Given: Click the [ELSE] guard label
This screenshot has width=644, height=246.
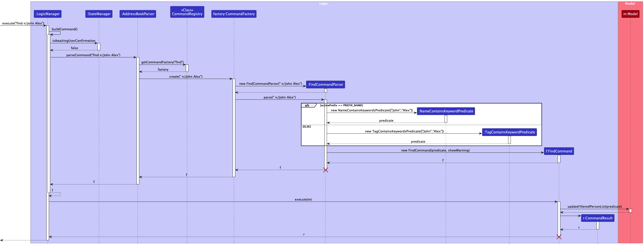Looking at the screenshot, I should click(x=307, y=127).
